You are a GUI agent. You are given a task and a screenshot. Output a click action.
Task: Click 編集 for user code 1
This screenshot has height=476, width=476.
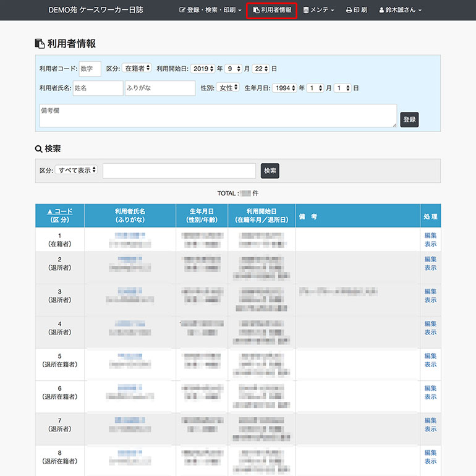pos(430,236)
